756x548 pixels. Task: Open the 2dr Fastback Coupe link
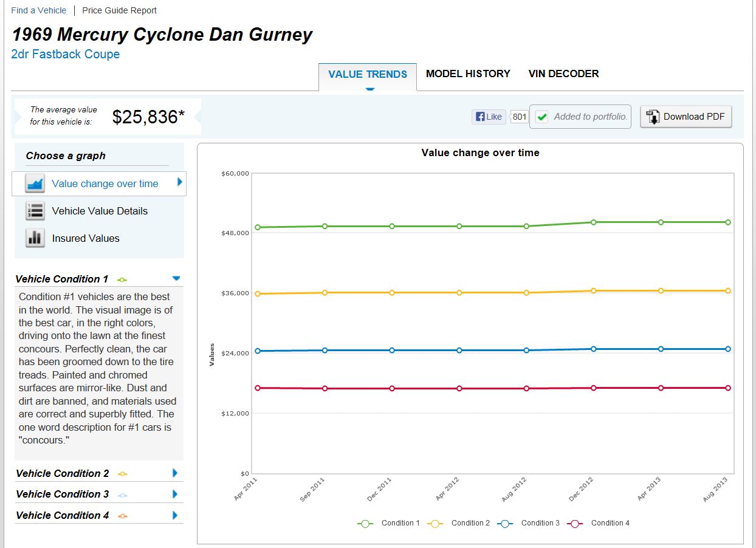pos(65,54)
